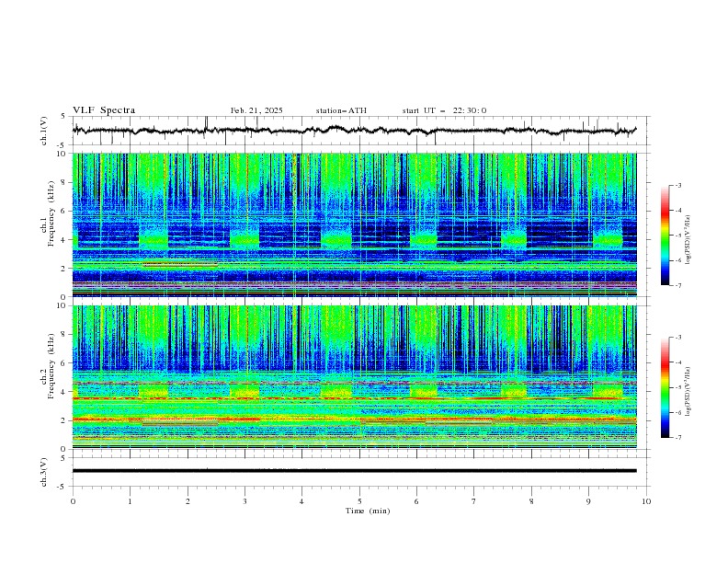Click the "-6" tick on ch.2 colorbar

click(677, 412)
